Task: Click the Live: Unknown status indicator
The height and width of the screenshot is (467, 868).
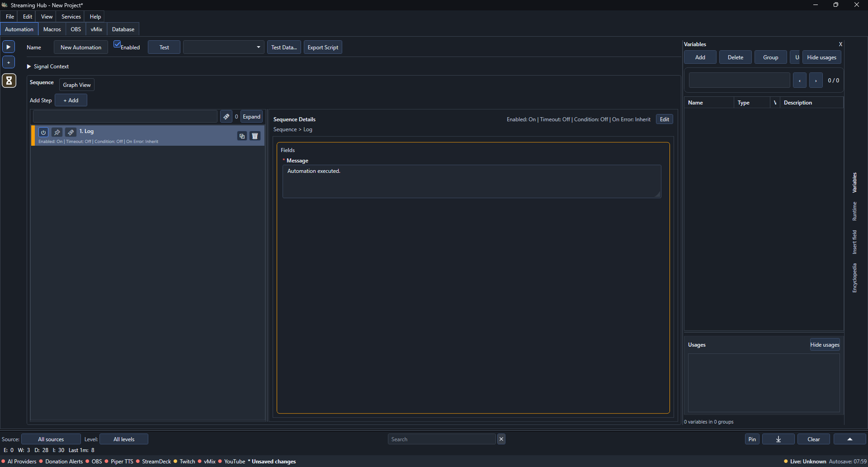Action: (x=805, y=462)
